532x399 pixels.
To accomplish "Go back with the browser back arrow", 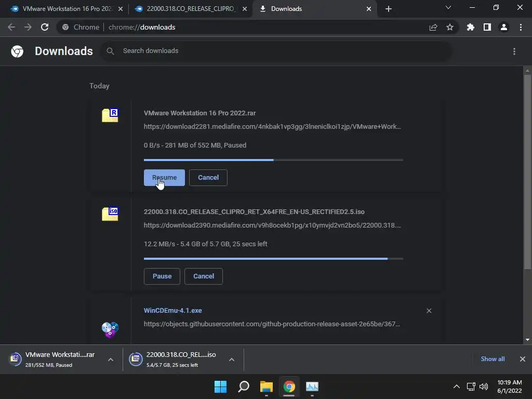I will point(11,27).
